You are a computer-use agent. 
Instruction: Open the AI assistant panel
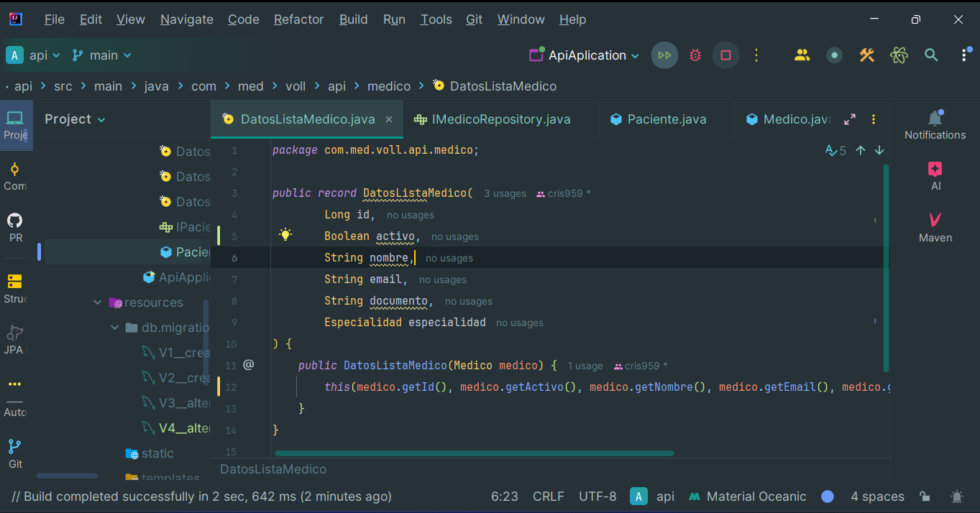coord(935,177)
